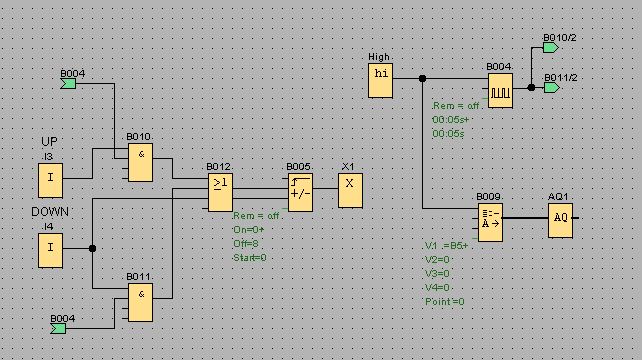Click the B010 AND gate block
This screenshot has height=360, width=642.
[x=140, y=162]
